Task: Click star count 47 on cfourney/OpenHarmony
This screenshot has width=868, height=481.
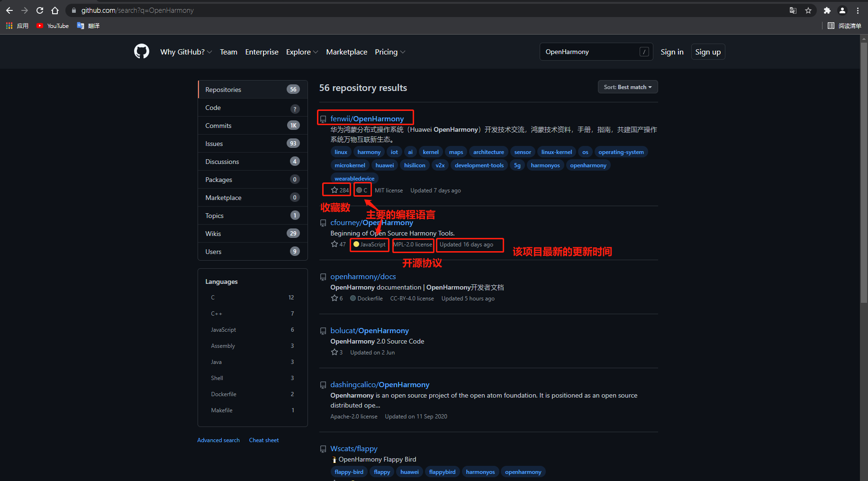Action: pyautogui.click(x=338, y=244)
